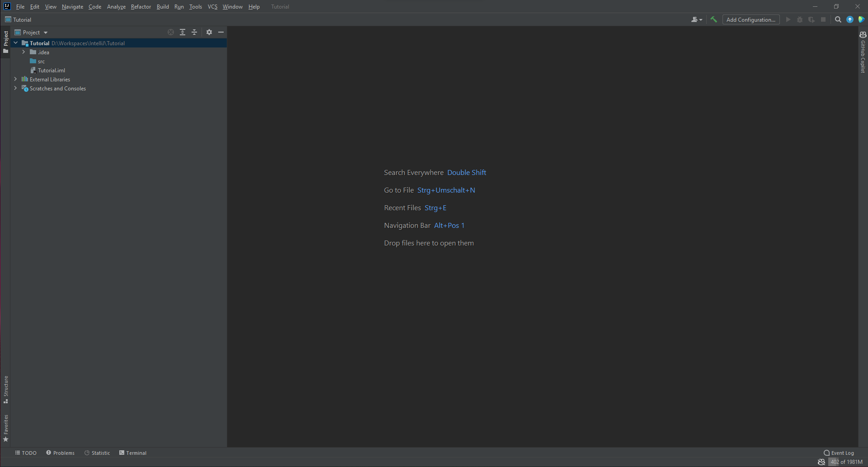Click the Strg+E shortcut text
Viewport: 868px width, 467px height.
(x=436, y=208)
